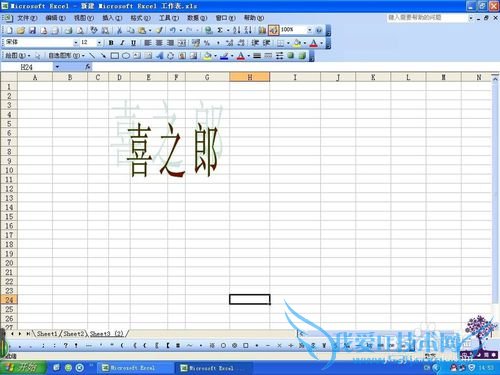This screenshot has width=500, height=375.
Task: Open Excel Help with the question mark icon
Action: [x=319, y=30]
